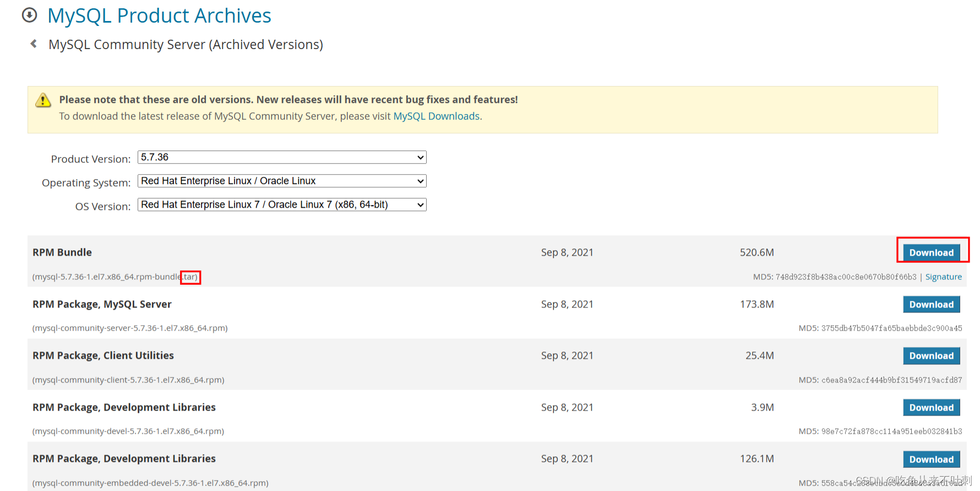Image resolution: width=980 pixels, height=491 pixels.
Task: Click the Sep 8, 2021 date in RPM Bundle row
Action: coord(567,252)
